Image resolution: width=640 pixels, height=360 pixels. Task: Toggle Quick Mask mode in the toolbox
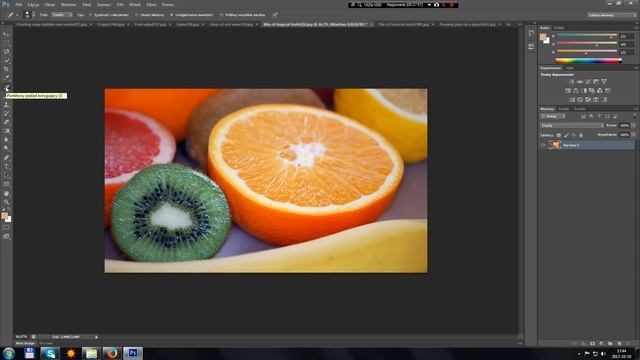[x=6, y=228]
